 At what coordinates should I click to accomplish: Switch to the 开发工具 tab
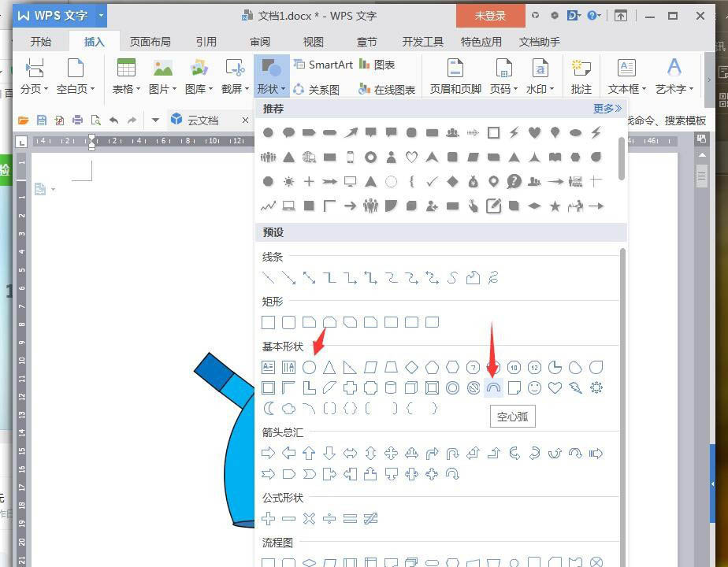pos(422,42)
